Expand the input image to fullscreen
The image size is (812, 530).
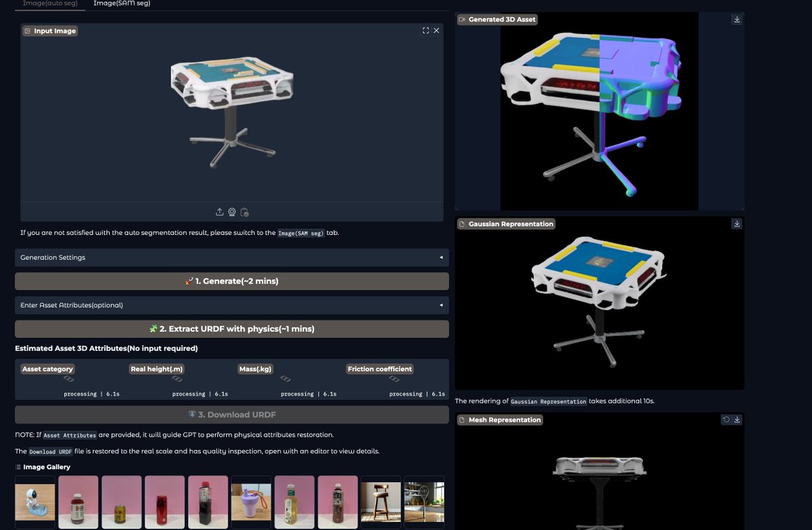[426, 30]
